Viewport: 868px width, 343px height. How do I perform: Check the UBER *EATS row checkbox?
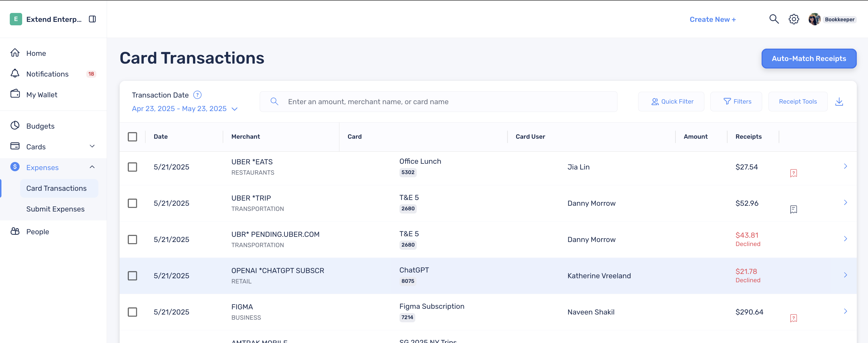132,167
